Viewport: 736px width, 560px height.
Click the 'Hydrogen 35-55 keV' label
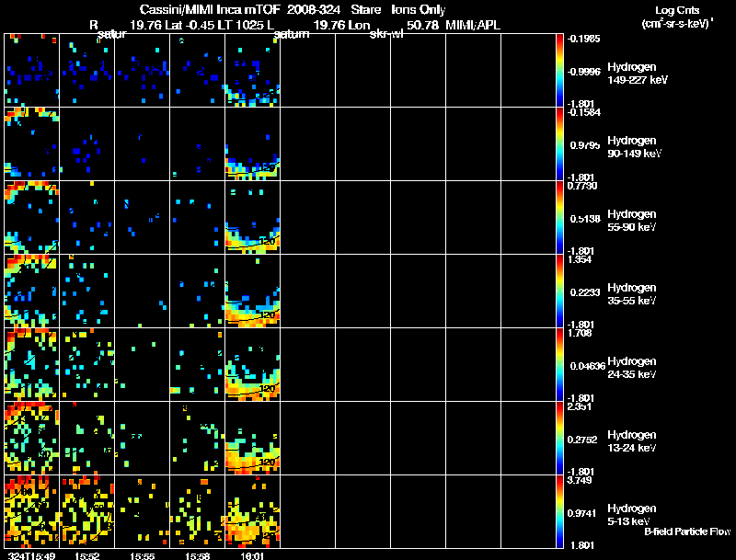coord(632,294)
